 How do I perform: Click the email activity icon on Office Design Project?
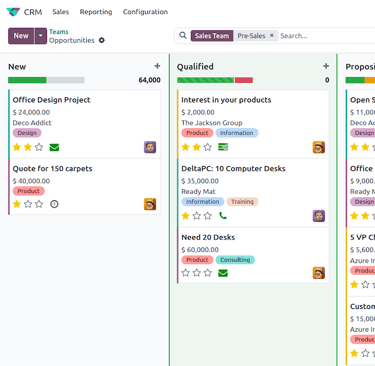point(54,147)
